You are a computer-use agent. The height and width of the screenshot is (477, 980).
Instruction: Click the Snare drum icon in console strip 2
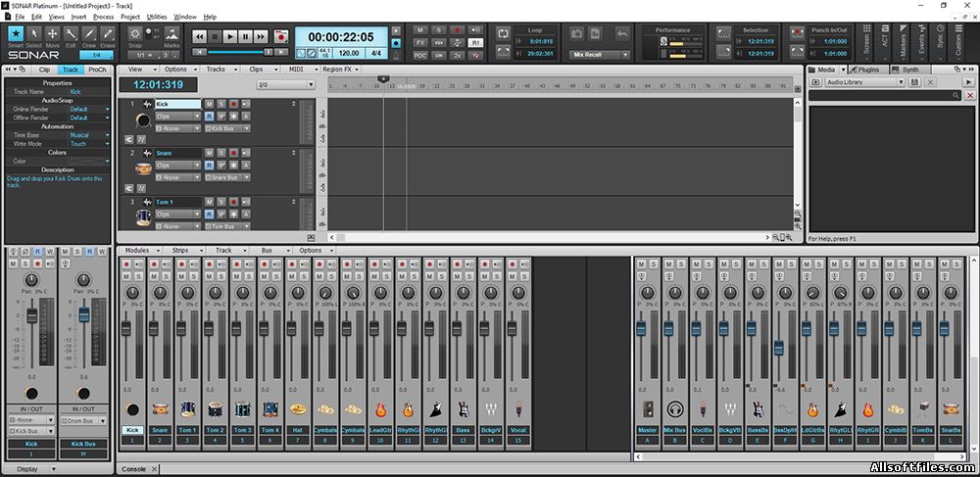click(160, 410)
